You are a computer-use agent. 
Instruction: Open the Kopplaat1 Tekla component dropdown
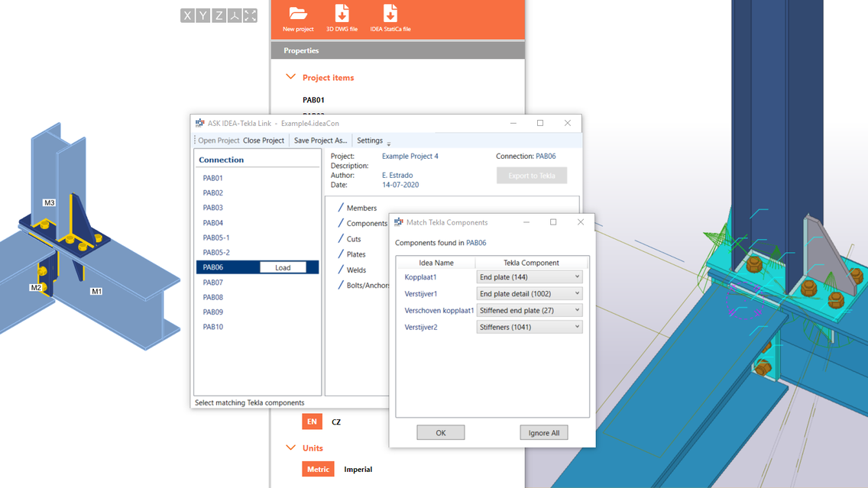pyautogui.click(x=530, y=276)
